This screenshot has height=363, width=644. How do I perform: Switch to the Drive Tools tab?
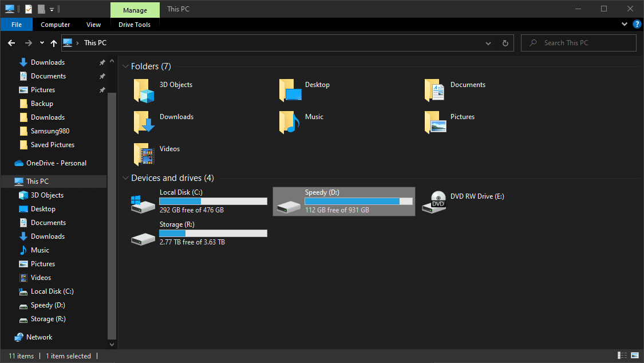[x=135, y=25]
